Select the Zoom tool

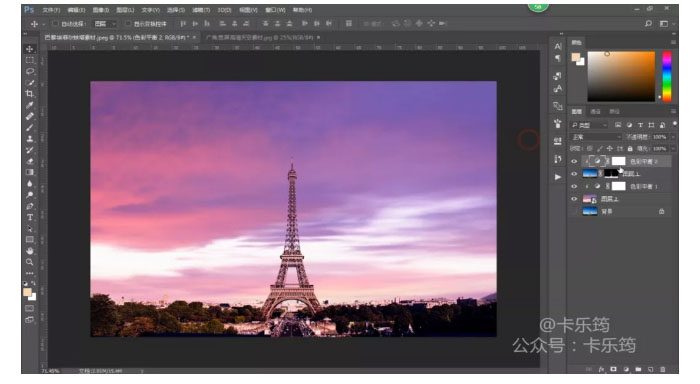click(30, 262)
